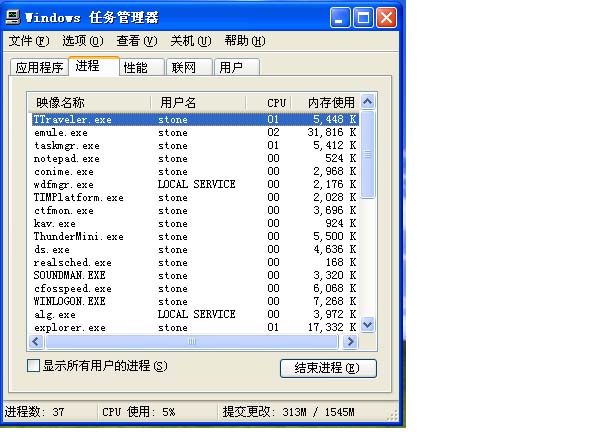The width and height of the screenshot is (600, 447).
Task: Click the vertical scrollbar thumb
Action: coord(368,154)
